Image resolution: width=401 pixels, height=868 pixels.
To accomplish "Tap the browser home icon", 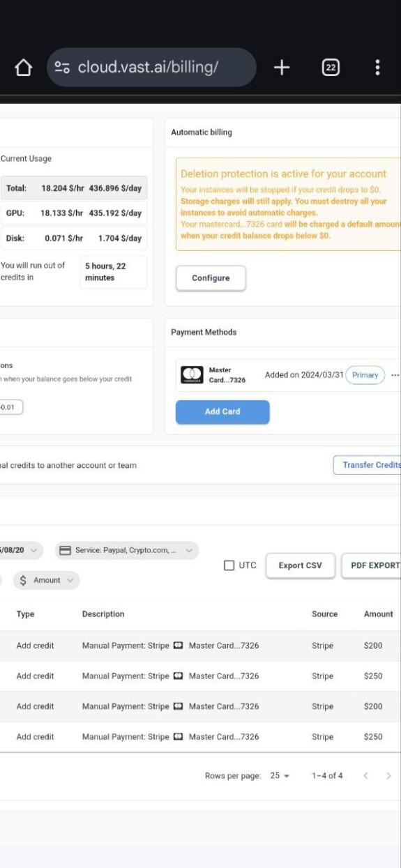I will [x=23, y=68].
